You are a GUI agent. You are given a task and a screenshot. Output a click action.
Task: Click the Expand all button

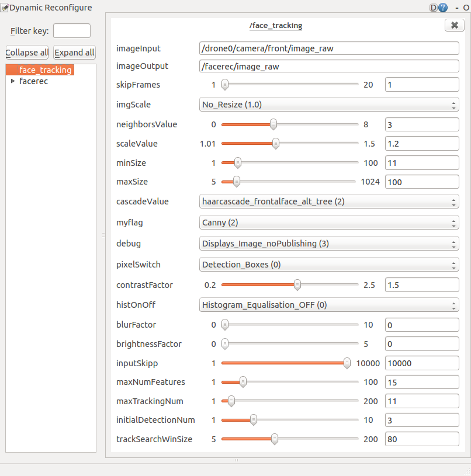(x=74, y=53)
